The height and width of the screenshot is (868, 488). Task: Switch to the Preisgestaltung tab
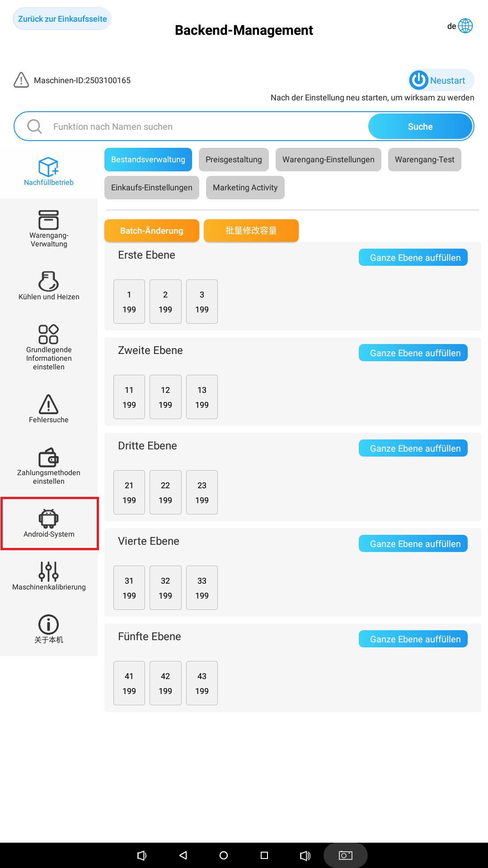tap(234, 160)
